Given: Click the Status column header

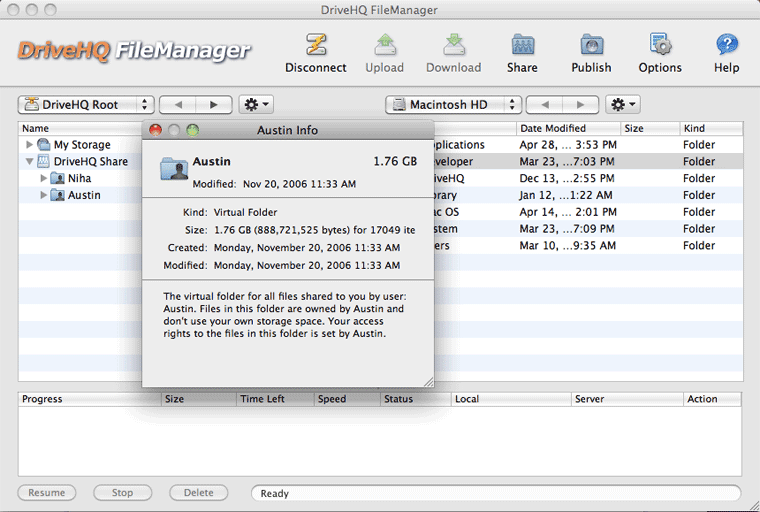Looking at the screenshot, I should tap(415, 399).
